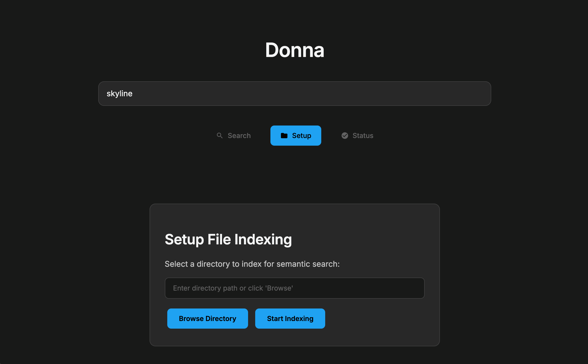Switch to the Search tab
The image size is (588, 364).
(234, 136)
